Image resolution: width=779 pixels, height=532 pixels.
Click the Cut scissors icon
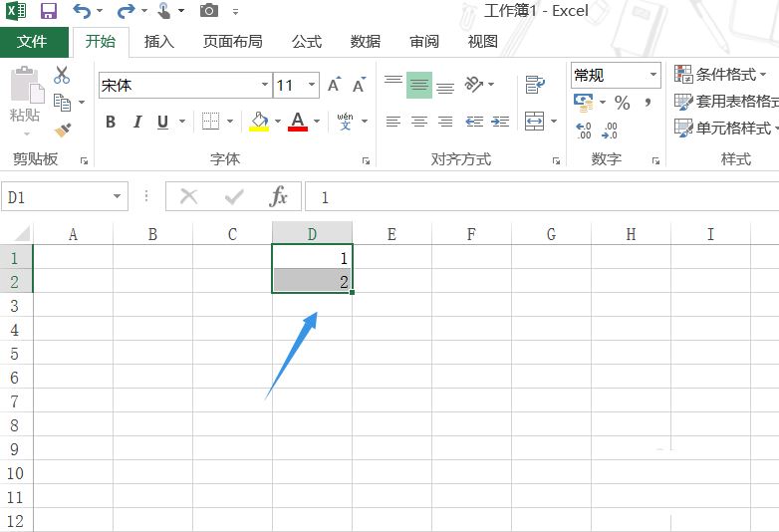click(62, 75)
